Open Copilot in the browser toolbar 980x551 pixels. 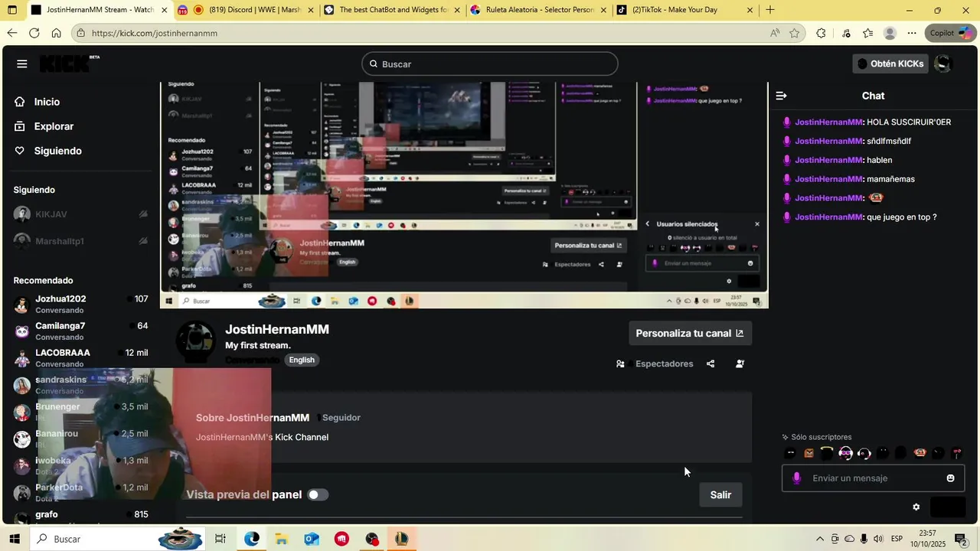pos(950,33)
